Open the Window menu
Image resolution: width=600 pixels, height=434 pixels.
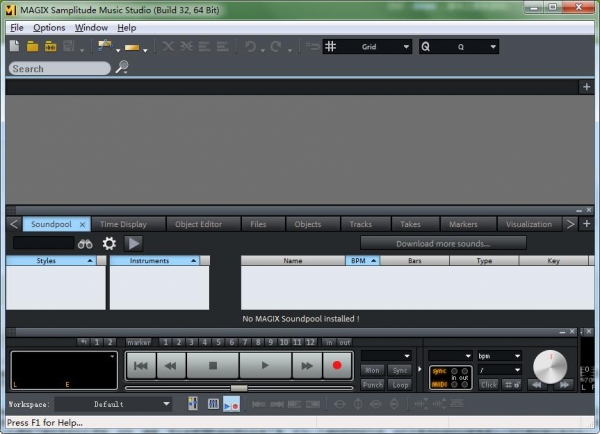click(91, 28)
